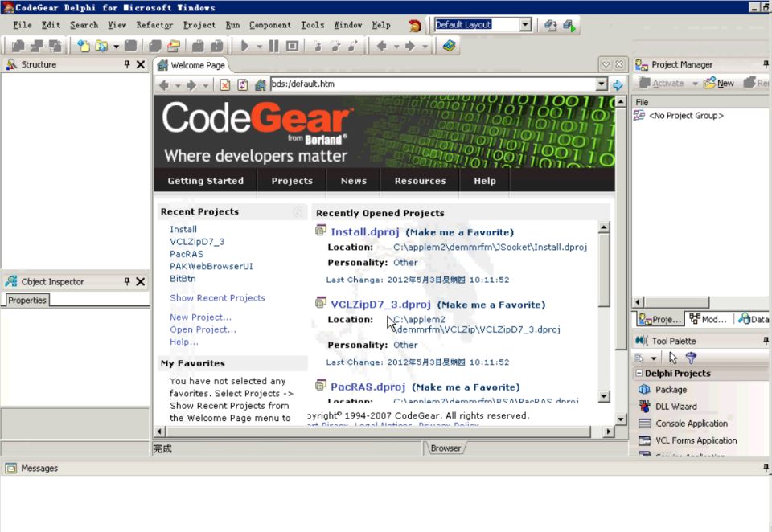Switch to the Projects tab on Welcome Page
772x532 pixels.
coord(292,181)
